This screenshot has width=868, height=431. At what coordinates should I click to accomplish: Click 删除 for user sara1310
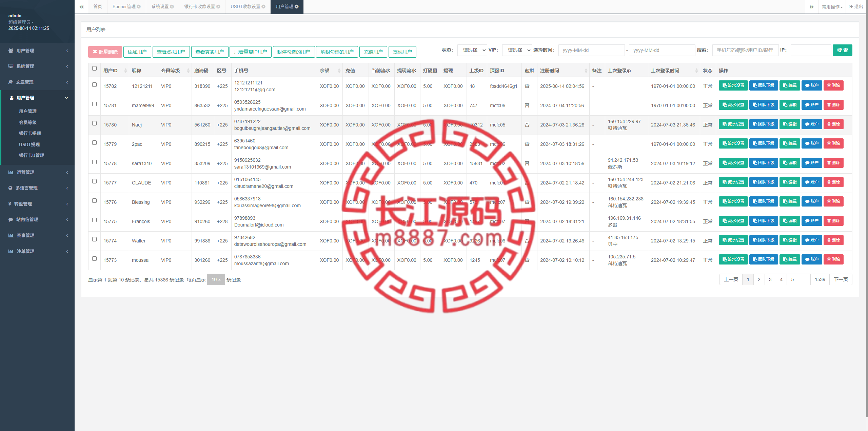click(x=833, y=163)
